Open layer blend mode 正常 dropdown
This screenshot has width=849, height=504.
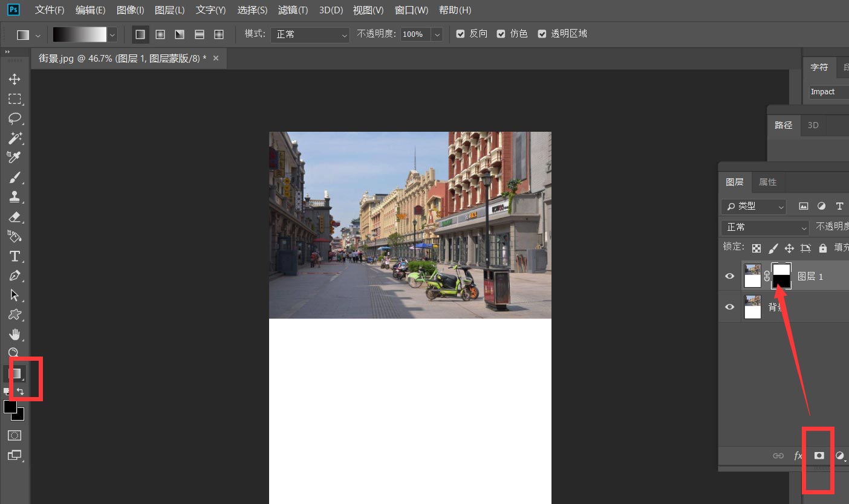(x=765, y=227)
